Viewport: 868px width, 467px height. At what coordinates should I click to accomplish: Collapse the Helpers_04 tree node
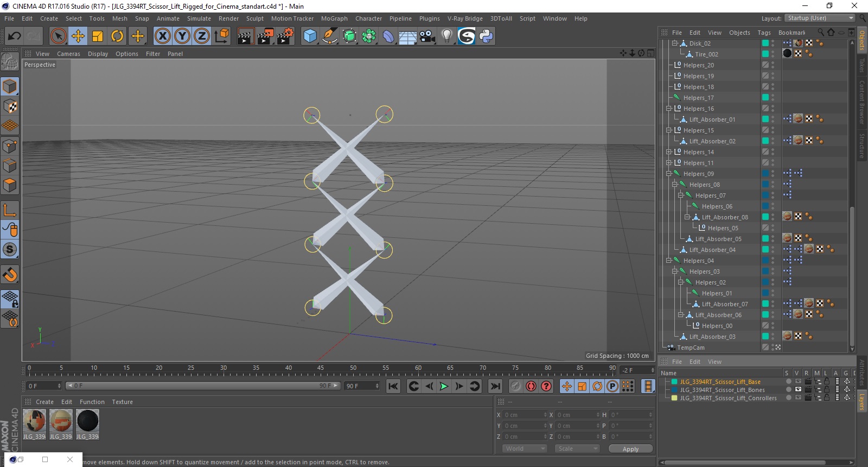coord(669,261)
